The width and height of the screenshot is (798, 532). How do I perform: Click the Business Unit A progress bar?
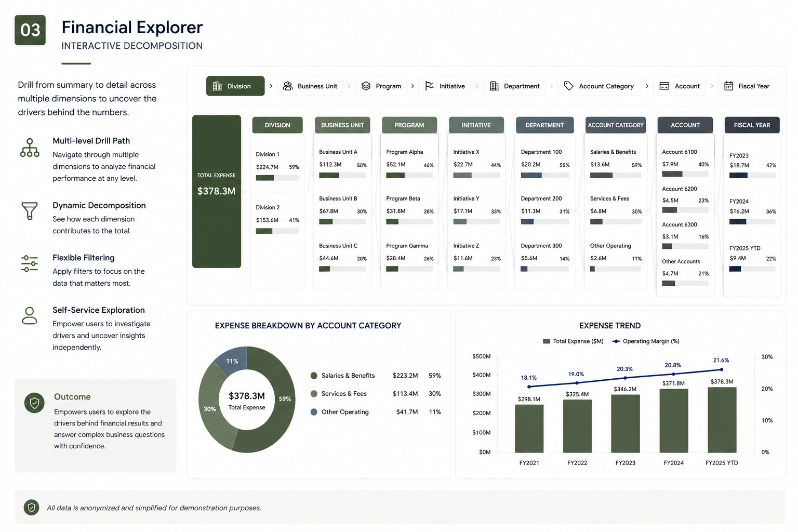[x=343, y=175]
